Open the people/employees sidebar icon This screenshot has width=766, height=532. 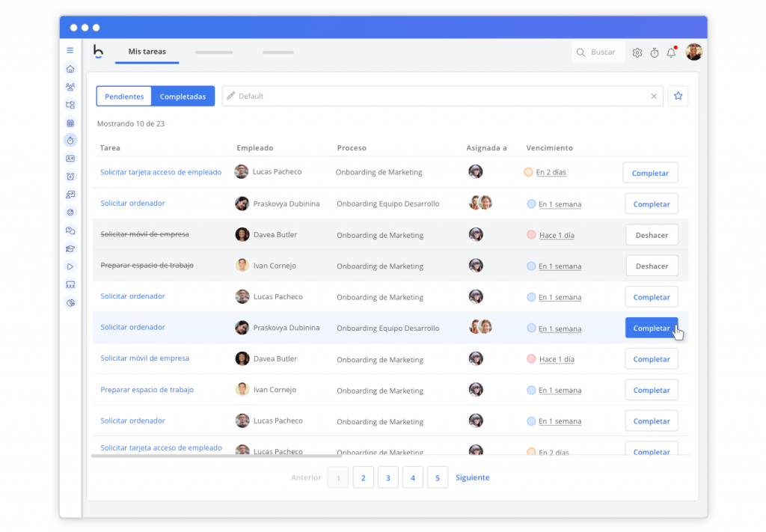70,87
